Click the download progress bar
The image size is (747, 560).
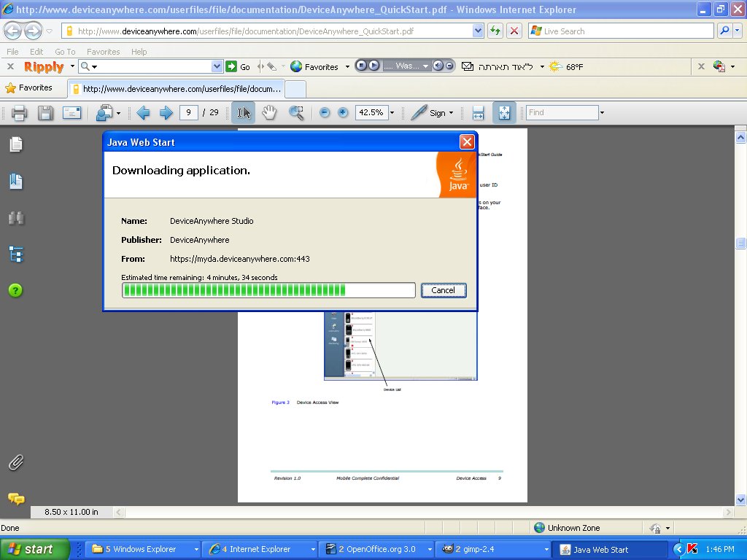click(x=268, y=290)
